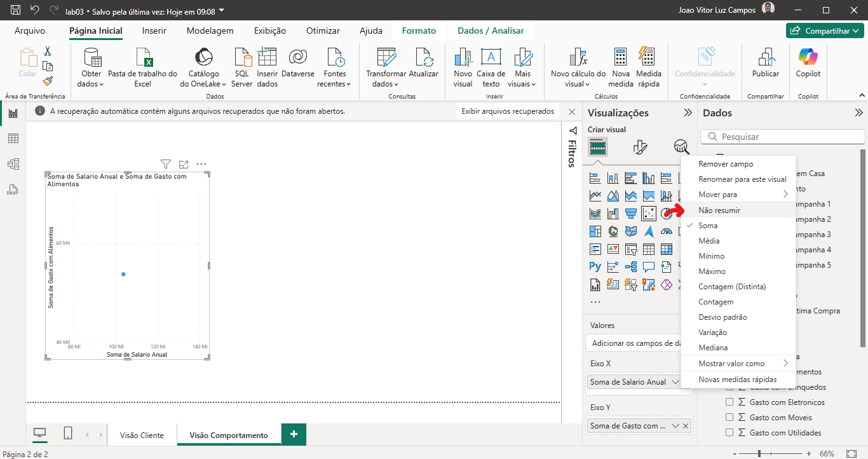868x459 pixels.
Task: Open Soma de Salario Anual field dropdown
Action: [675, 382]
